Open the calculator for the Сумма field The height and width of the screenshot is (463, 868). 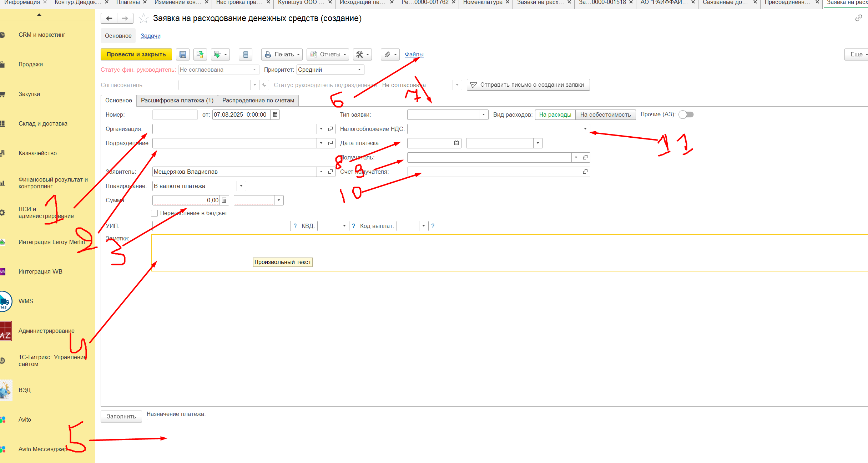tap(224, 200)
